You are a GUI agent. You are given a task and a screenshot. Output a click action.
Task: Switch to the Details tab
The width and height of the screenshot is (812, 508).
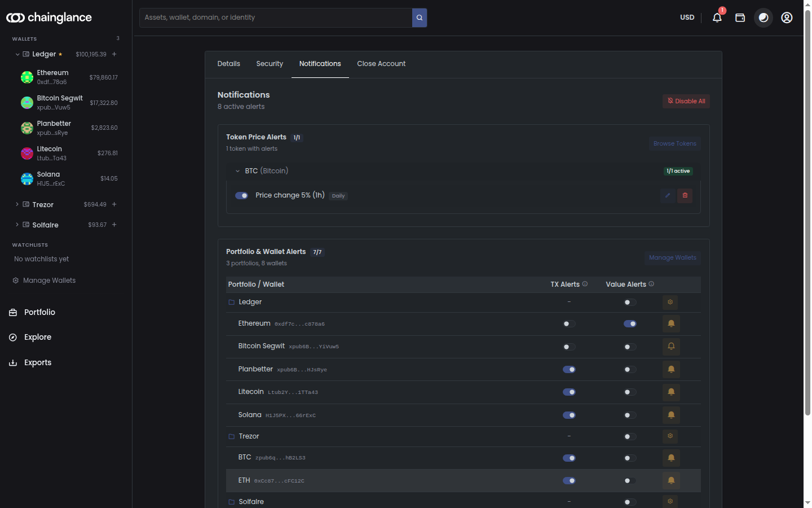point(229,64)
